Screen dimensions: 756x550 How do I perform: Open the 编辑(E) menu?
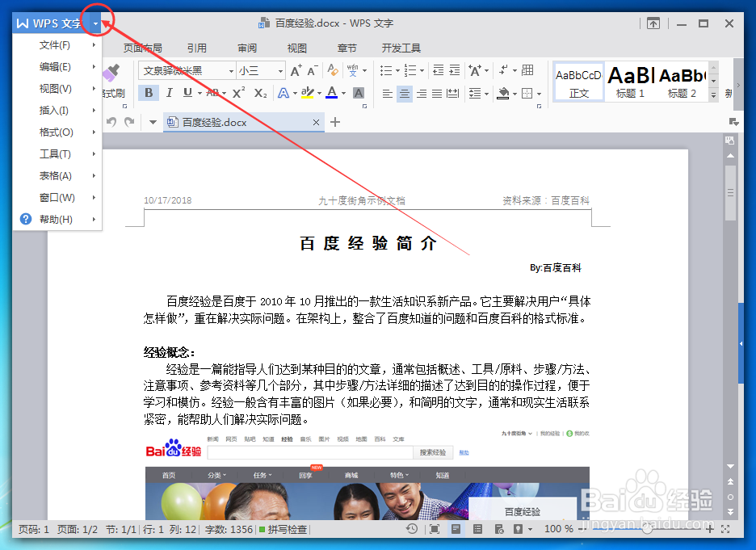click(57, 67)
